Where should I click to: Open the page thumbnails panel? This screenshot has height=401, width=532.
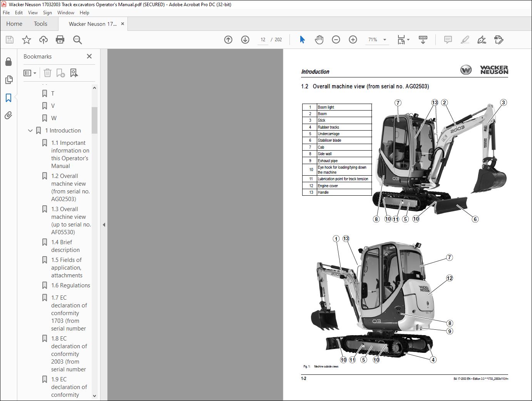(x=8, y=80)
